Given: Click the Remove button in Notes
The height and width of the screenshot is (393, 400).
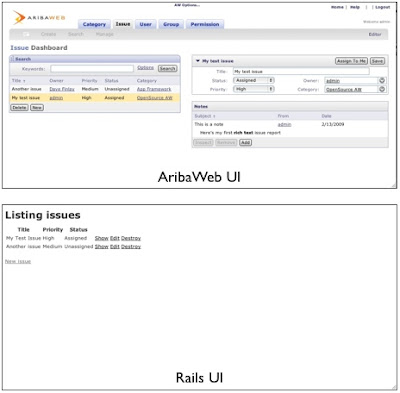Looking at the screenshot, I should point(226,143).
